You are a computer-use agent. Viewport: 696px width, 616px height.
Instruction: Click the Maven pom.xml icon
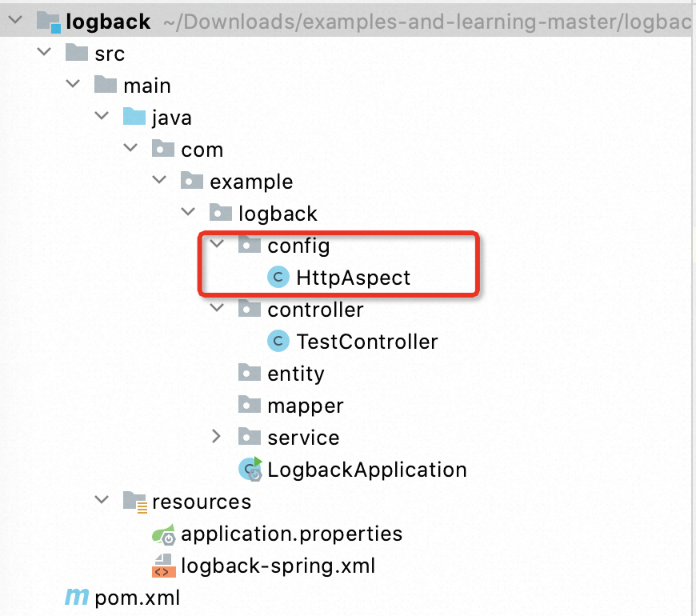[x=77, y=598]
